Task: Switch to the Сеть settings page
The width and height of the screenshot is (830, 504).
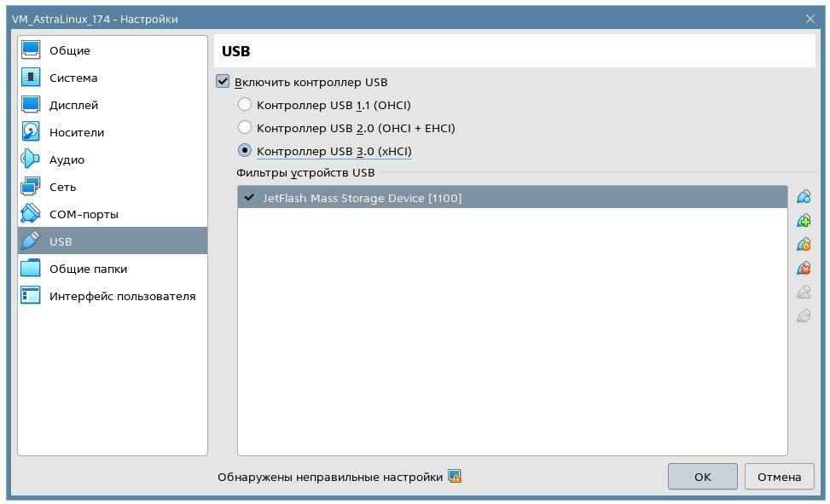Action: point(62,187)
